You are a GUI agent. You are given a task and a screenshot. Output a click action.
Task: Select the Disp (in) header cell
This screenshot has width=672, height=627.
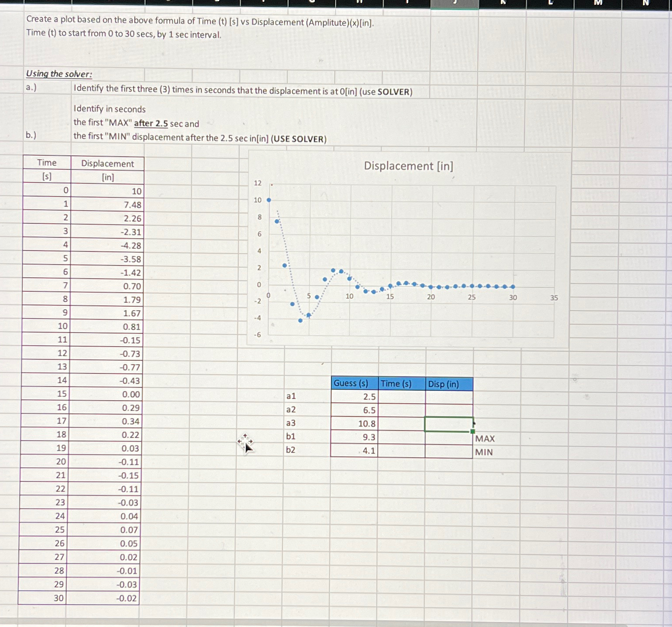pos(449,384)
